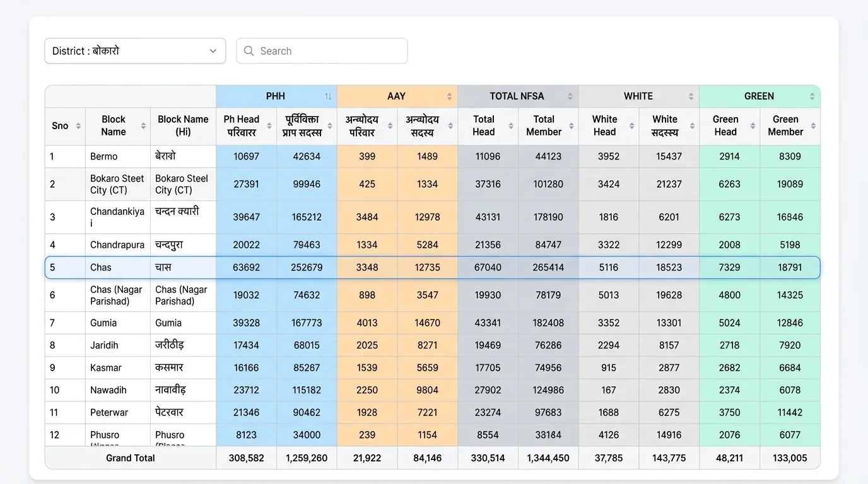Screen dimensions: 868x484
Task: Select Green Member value 19089
Action: point(790,184)
